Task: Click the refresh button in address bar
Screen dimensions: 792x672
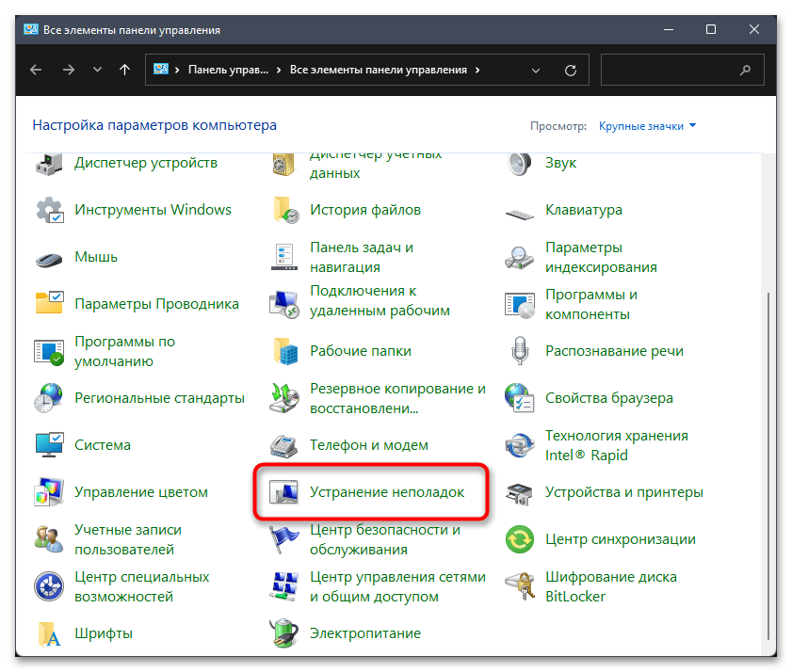Action: [570, 70]
